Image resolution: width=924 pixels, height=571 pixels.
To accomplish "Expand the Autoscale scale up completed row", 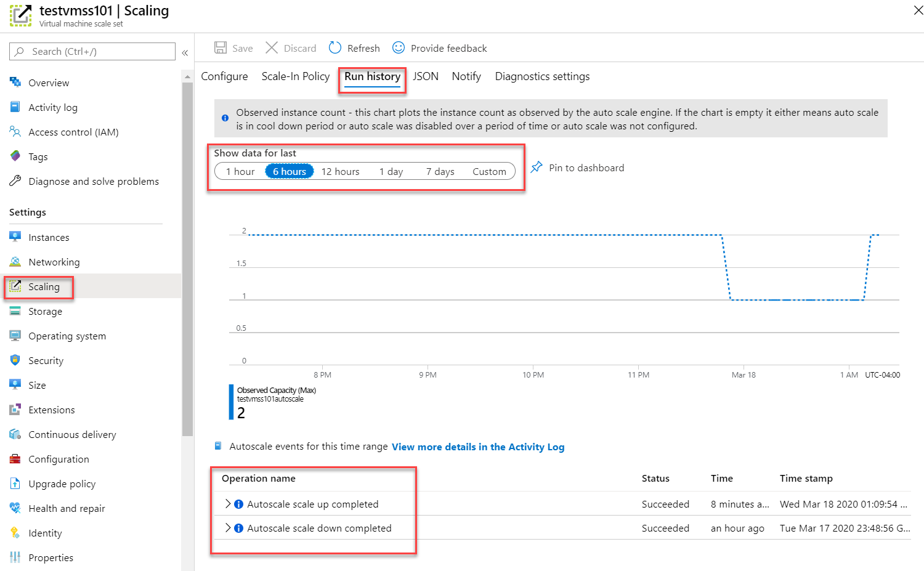I will tap(228, 503).
